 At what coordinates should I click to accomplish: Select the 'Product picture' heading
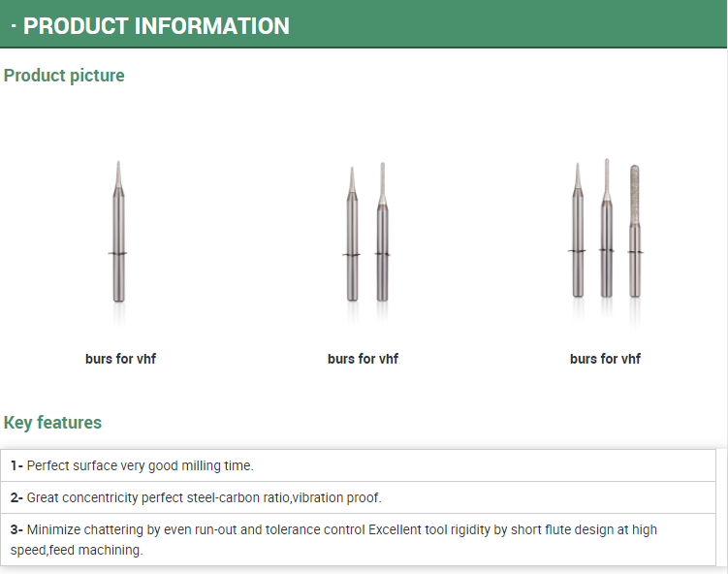(64, 76)
